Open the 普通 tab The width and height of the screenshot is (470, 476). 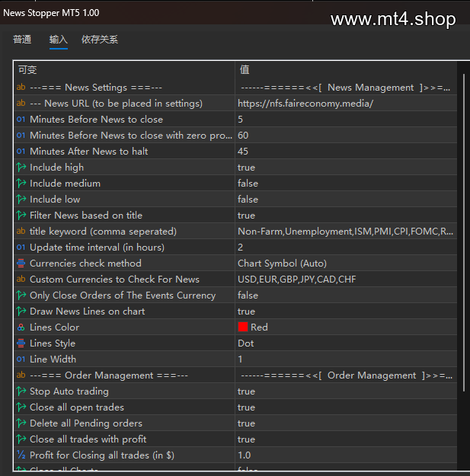point(22,40)
